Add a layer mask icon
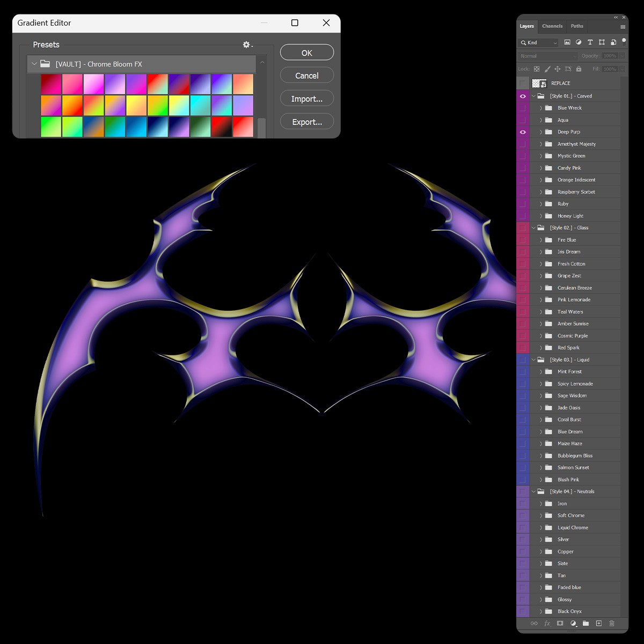This screenshot has height=644, width=644. [560, 623]
